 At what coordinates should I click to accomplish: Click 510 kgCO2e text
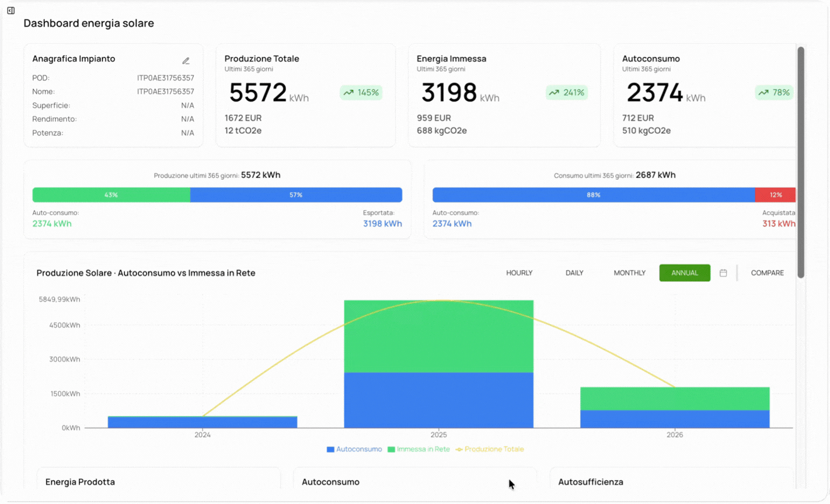point(646,131)
